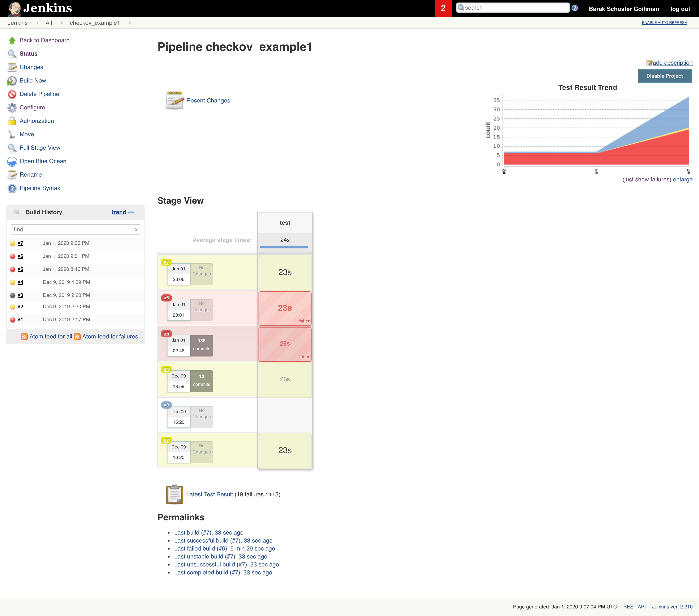This screenshot has width=699, height=616.
Task: Clear the build find field with x
Action: pos(136,229)
